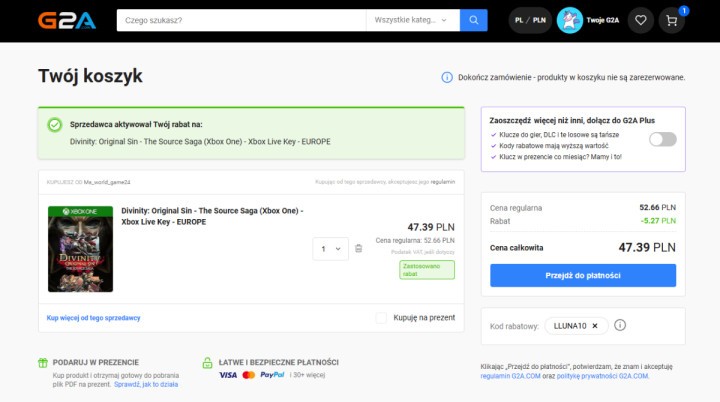Click the gift icon by Podaruj w prezencie
Image resolution: width=720 pixels, height=402 pixels.
click(x=43, y=362)
